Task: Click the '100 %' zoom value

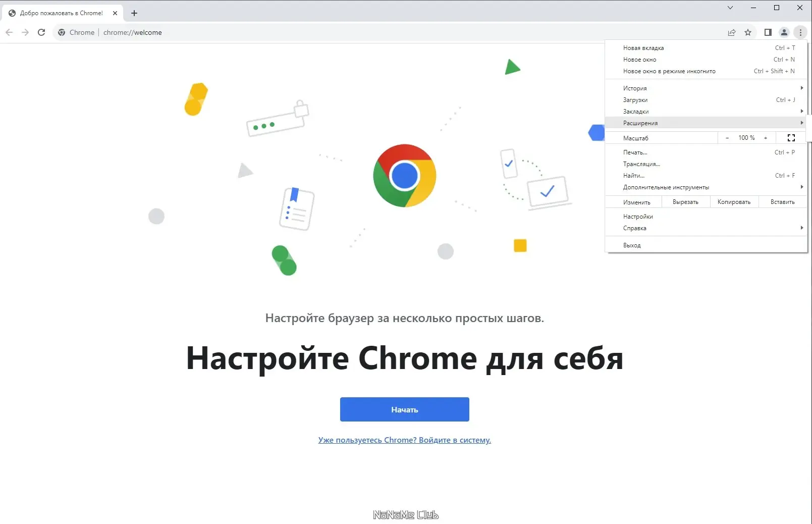Action: 746,138
